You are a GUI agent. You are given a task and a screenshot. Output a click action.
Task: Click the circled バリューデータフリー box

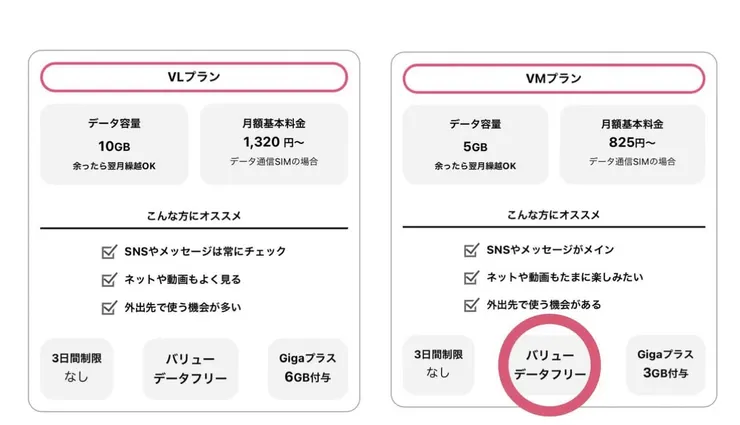pos(549,366)
